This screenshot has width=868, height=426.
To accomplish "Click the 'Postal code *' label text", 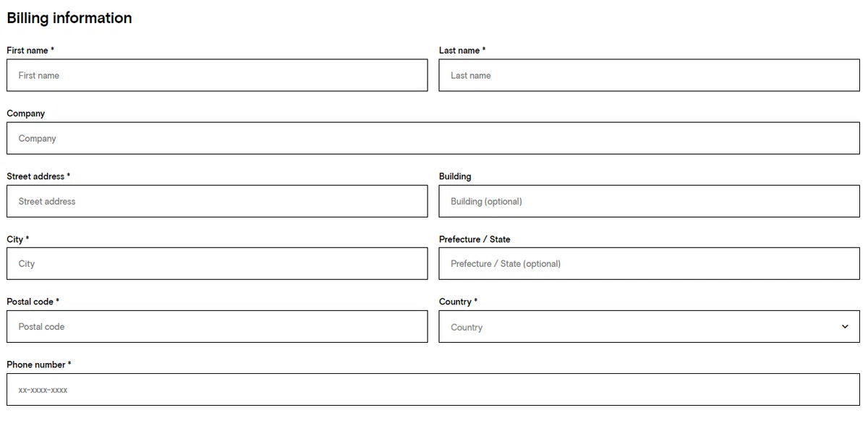I will click(x=33, y=302).
